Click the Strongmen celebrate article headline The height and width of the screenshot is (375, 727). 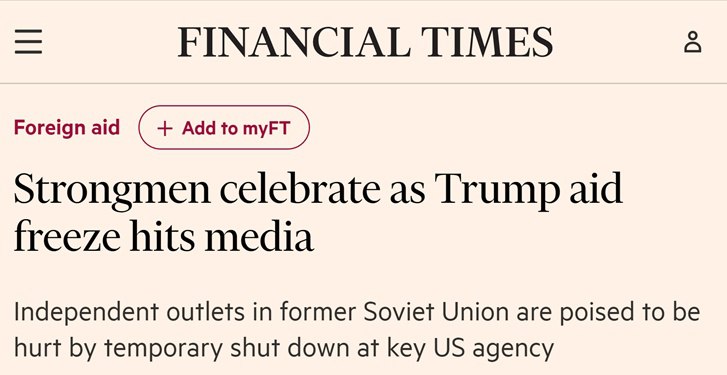click(318, 212)
